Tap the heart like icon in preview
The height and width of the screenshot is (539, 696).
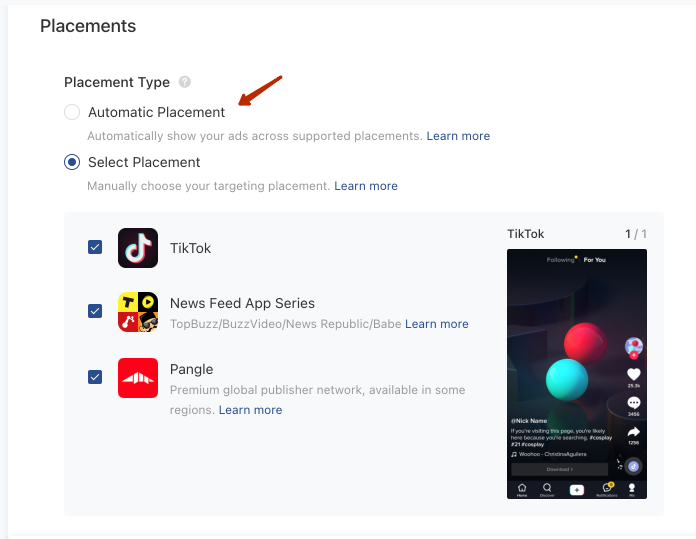[633, 374]
